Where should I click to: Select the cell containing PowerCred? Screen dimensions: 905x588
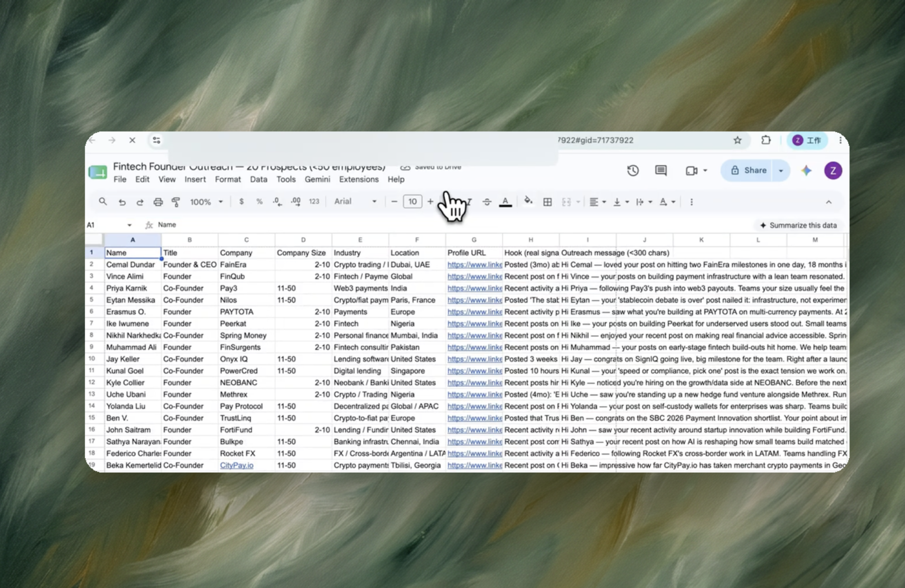click(246, 371)
